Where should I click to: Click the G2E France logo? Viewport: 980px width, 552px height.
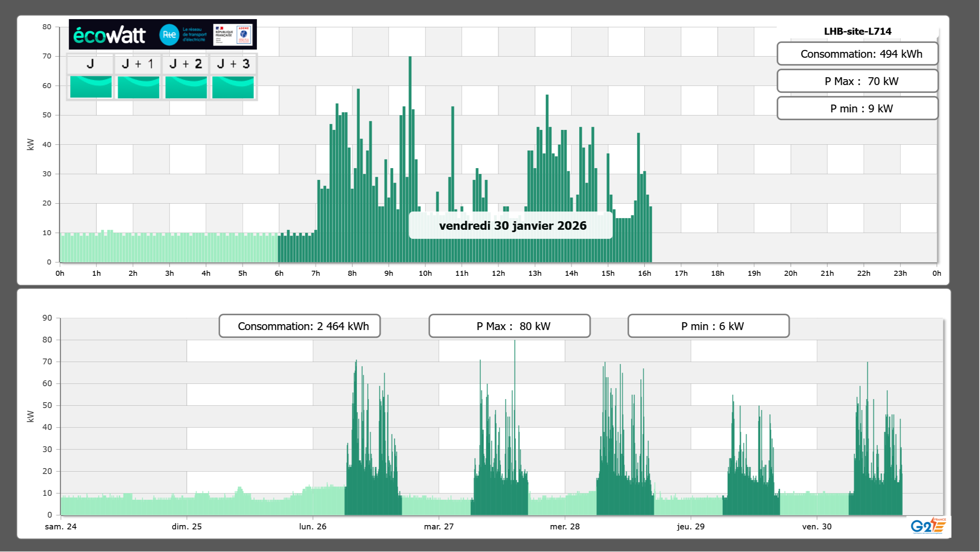click(928, 526)
